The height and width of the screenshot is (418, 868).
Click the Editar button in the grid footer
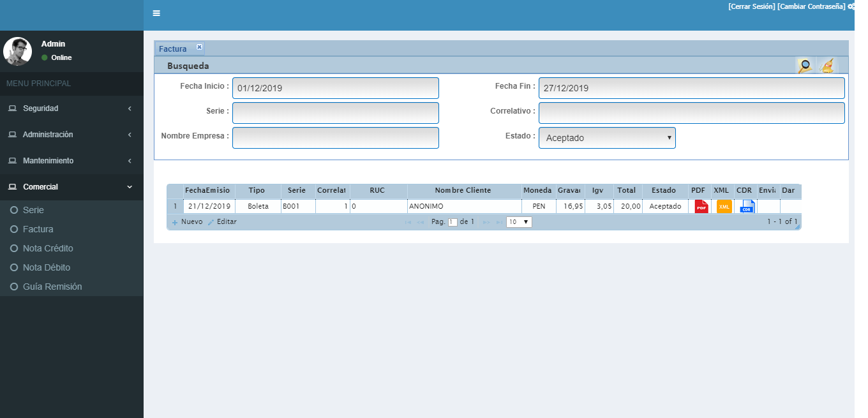(x=222, y=222)
